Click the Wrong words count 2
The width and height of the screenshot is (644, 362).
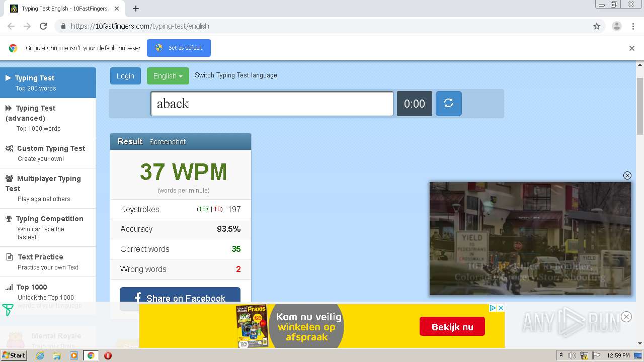[238, 269]
